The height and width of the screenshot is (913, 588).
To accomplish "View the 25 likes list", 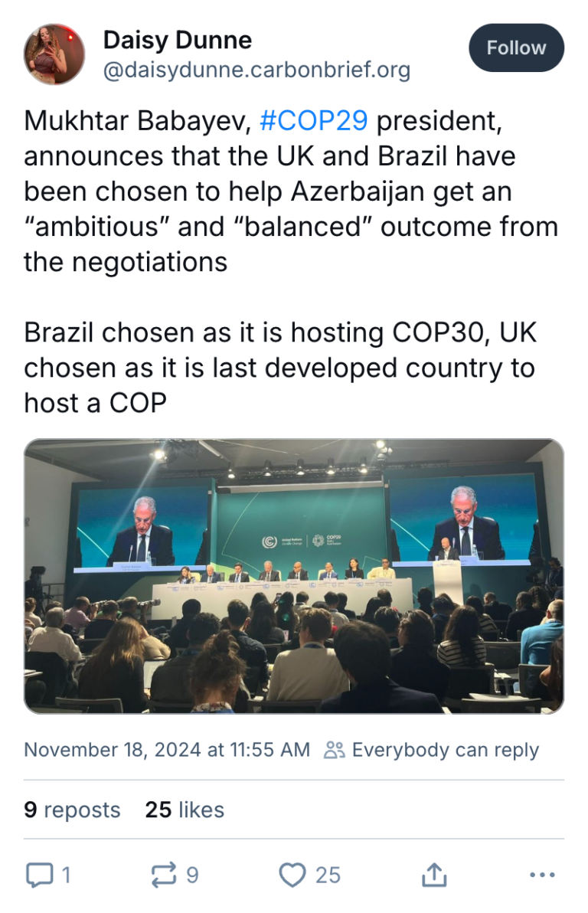I will point(185,810).
